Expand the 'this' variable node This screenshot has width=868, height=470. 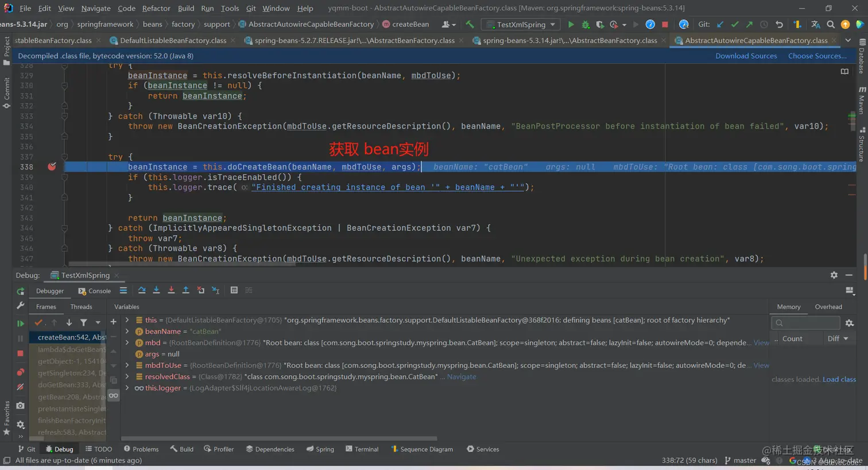(x=127, y=320)
